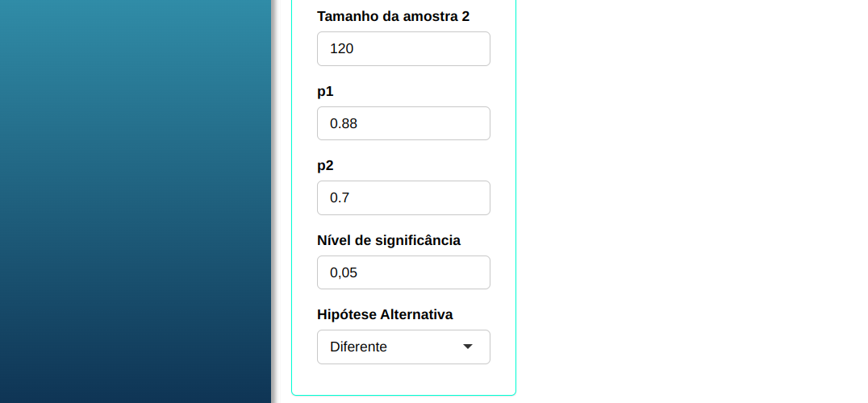The height and width of the screenshot is (403, 868).
Task: Click the value 120 in sample size field
Action: pos(342,49)
